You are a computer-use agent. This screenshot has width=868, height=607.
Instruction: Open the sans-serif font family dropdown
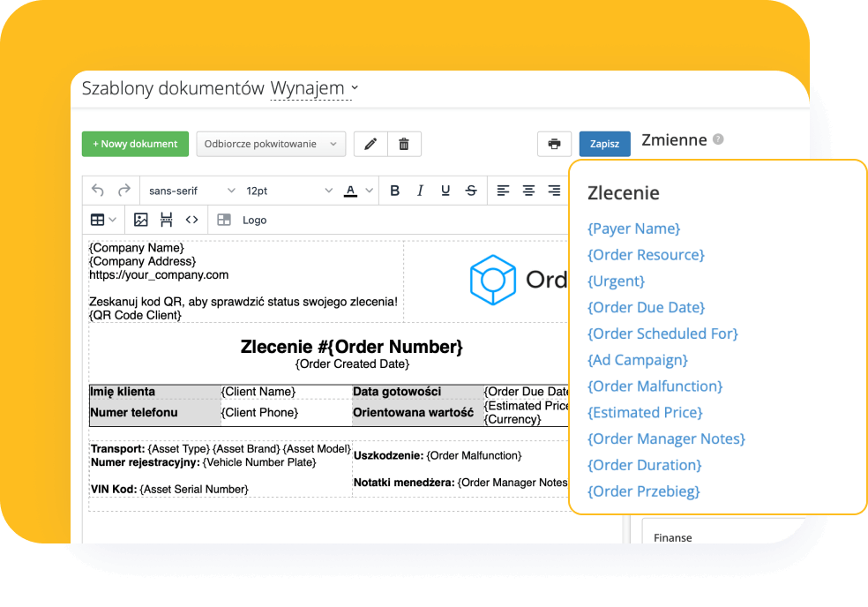(191, 191)
